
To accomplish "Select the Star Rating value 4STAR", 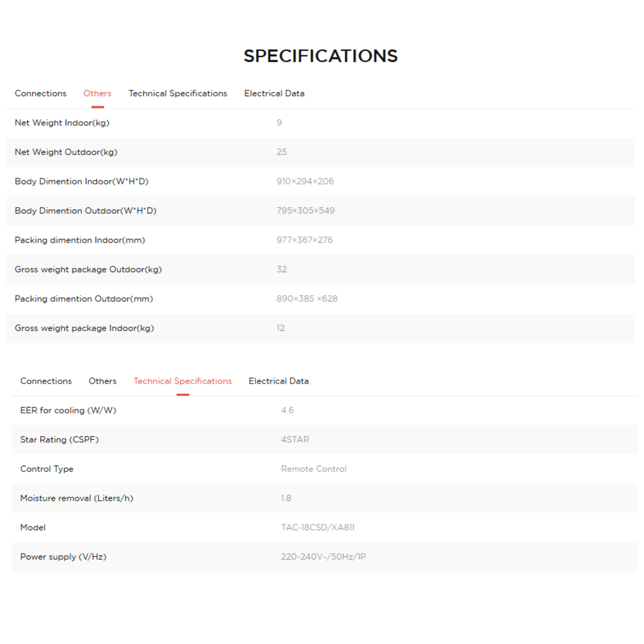I will pos(295,440).
